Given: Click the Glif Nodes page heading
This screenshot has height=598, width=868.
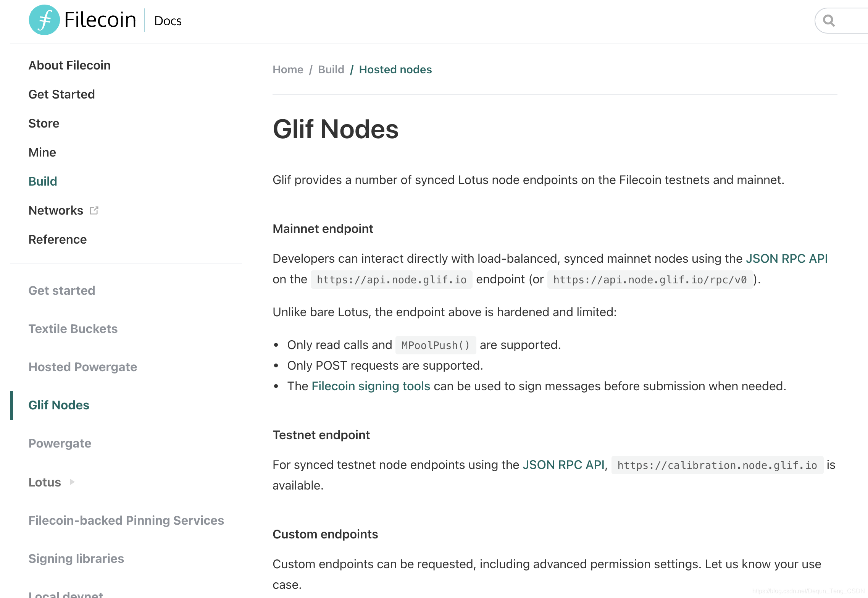Looking at the screenshot, I should coord(336,129).
